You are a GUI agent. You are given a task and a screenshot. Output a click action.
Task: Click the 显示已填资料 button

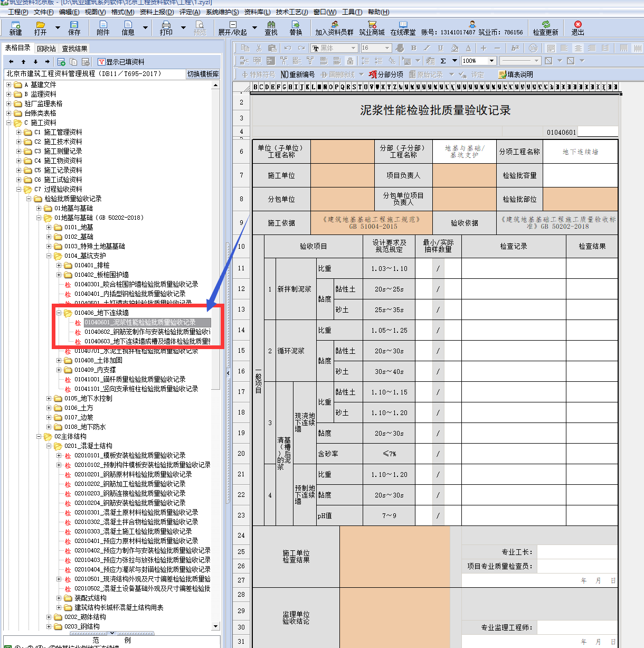click(x=121, y=62)
